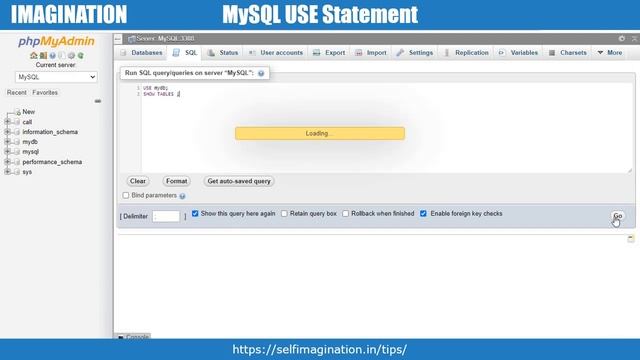This screenshot has width=640, height=360.
Task: Open the Recent tables link
Action: point(16,93)
